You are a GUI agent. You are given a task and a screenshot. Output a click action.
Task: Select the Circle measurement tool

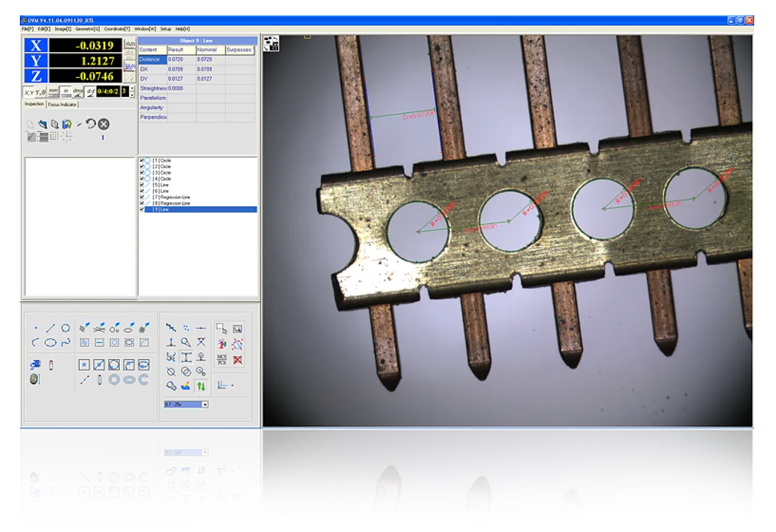coord(65,328)
